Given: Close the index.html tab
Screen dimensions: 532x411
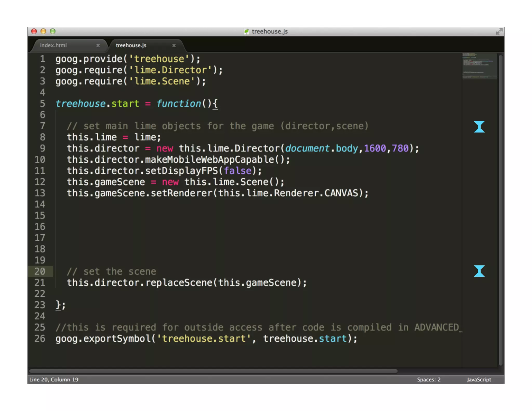Looking at the screenshot, I should point(98,45).
